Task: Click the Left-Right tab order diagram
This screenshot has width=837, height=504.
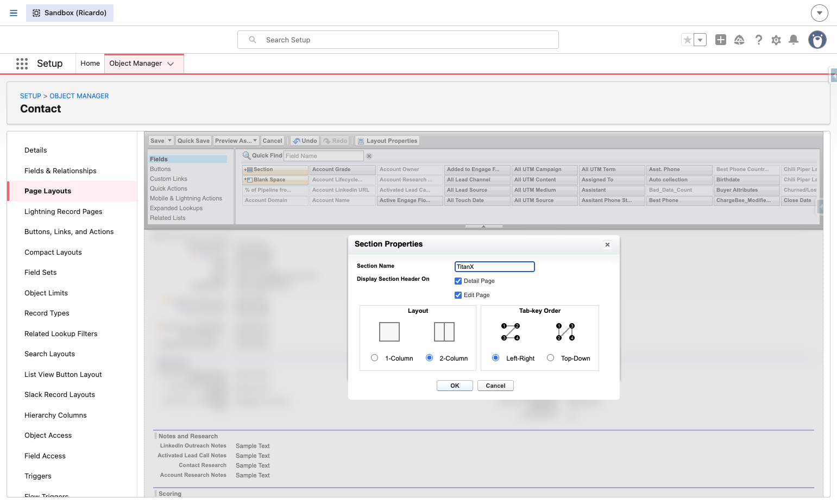Action: (x=511, y=332)
